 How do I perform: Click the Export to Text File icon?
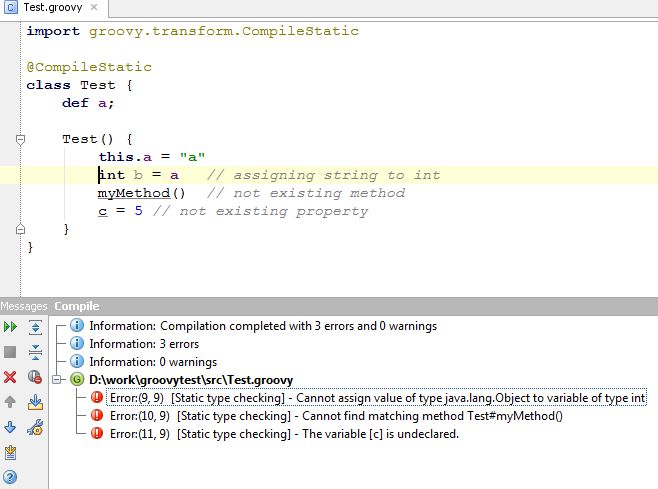point(10,452)
